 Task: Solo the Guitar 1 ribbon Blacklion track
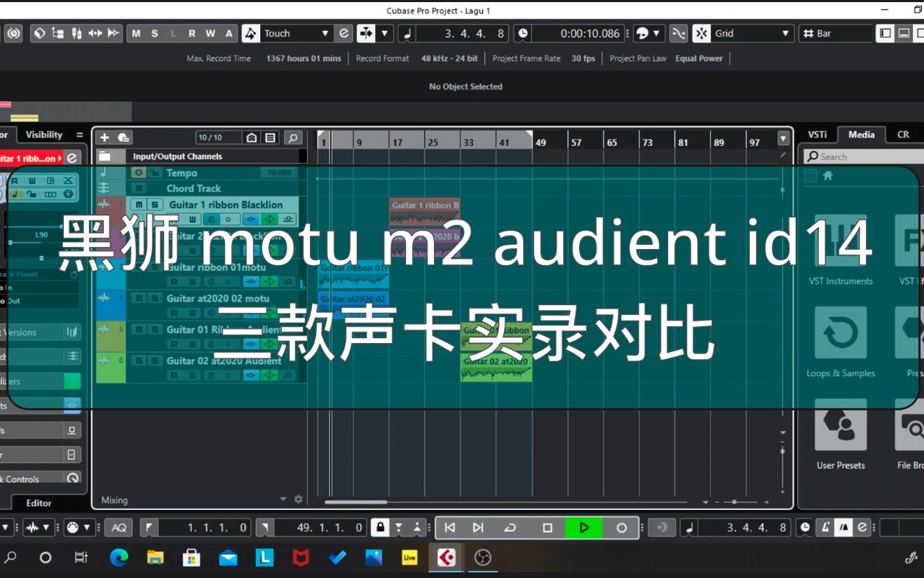tap(154, 205)
